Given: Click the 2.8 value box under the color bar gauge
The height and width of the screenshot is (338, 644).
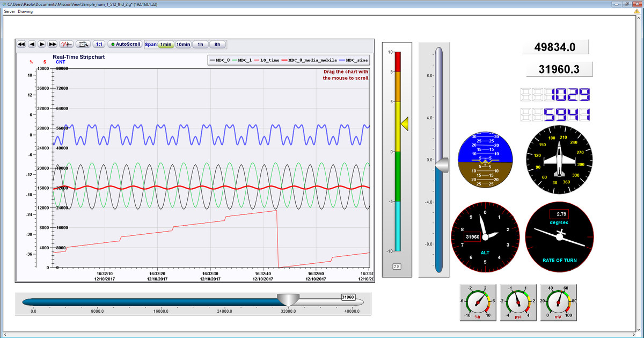Looking at the screenshot, I should point(397,267).
